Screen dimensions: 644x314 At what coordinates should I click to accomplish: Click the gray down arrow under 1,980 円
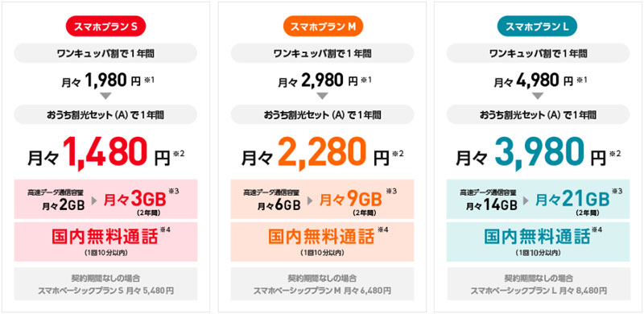pos(106,96)
